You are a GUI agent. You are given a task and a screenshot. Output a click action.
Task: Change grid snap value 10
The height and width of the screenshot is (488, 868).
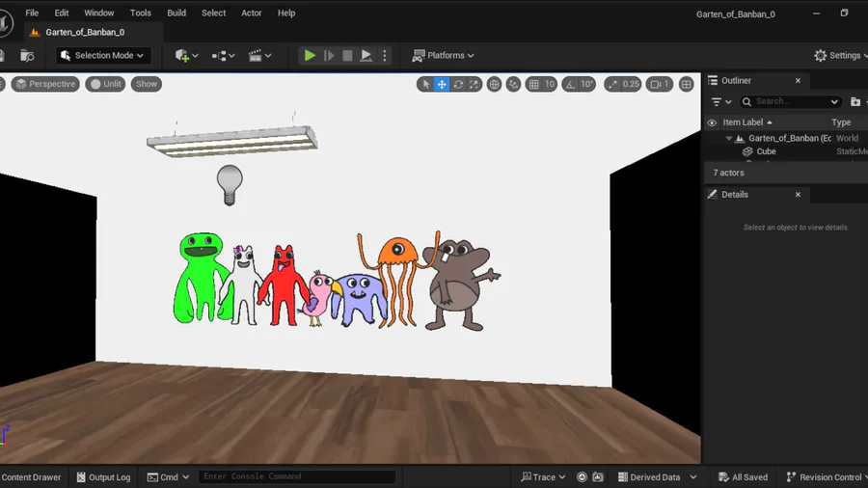[x=550, y=84]
